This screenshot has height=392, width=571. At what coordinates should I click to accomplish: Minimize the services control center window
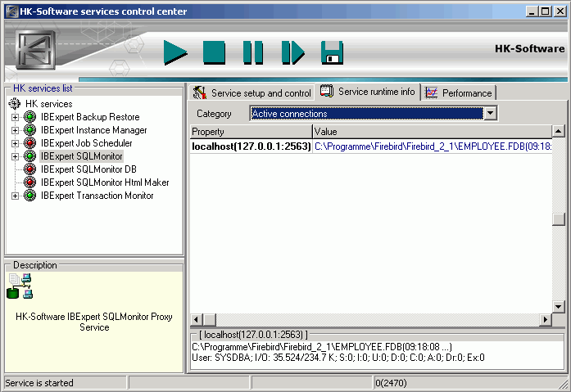point(532,11)
